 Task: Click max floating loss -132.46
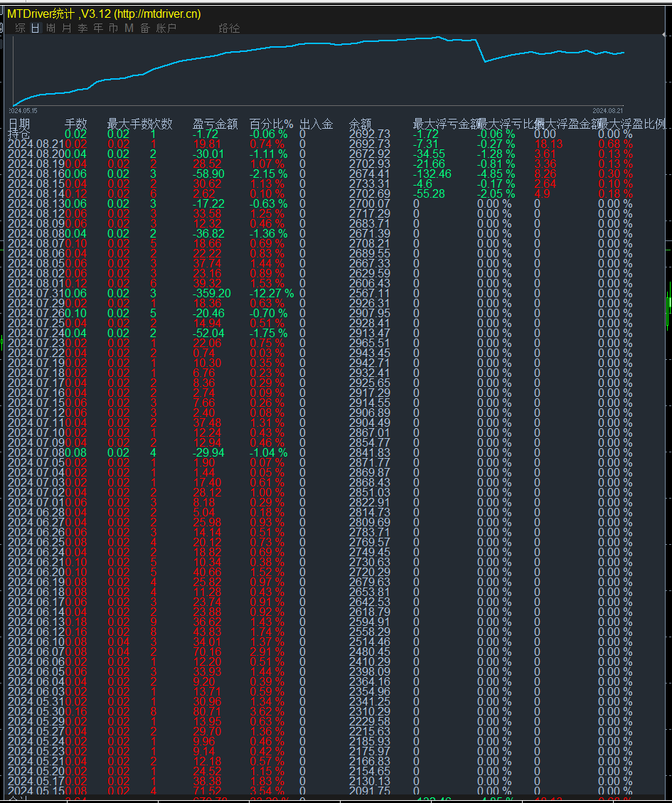tap(432, 174)
